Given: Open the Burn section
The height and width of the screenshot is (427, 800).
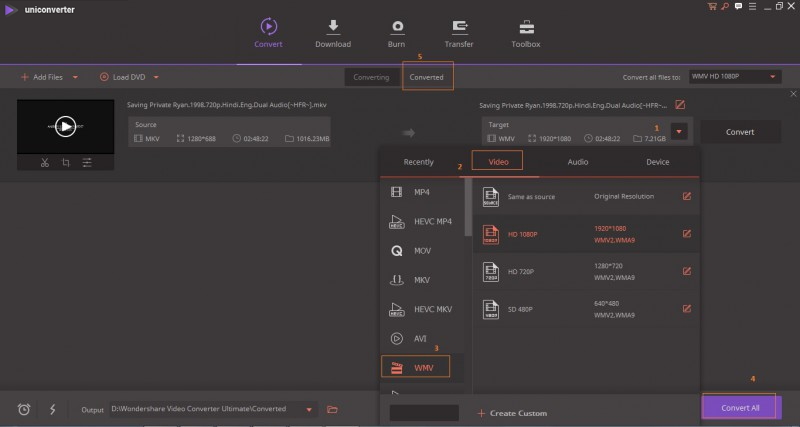Looking at the screenshot, I should pos(396,33).
